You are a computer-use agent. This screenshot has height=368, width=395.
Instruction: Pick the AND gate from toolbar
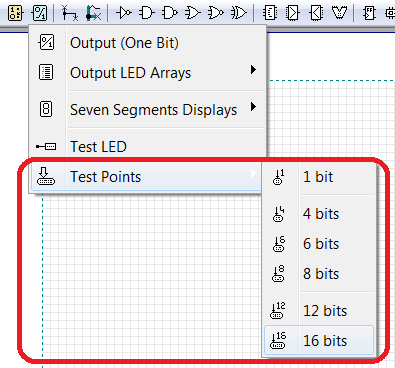click(147, 13)
